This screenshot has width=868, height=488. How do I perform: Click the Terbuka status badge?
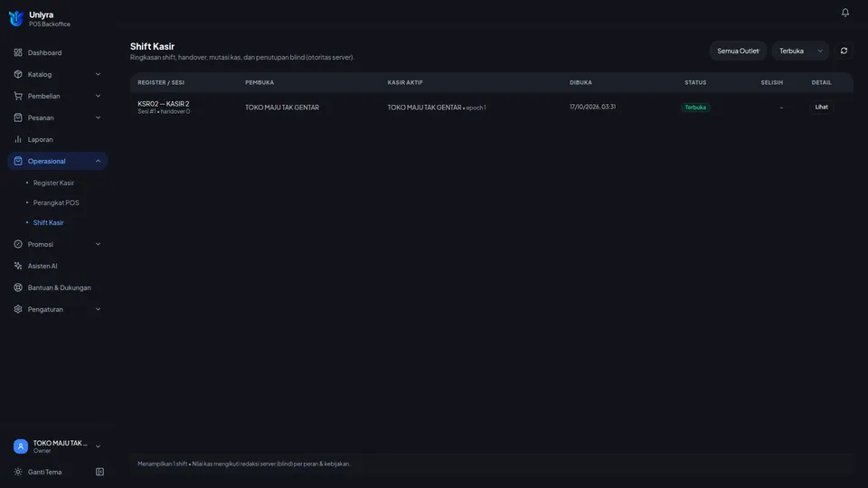tap(695, 108)
